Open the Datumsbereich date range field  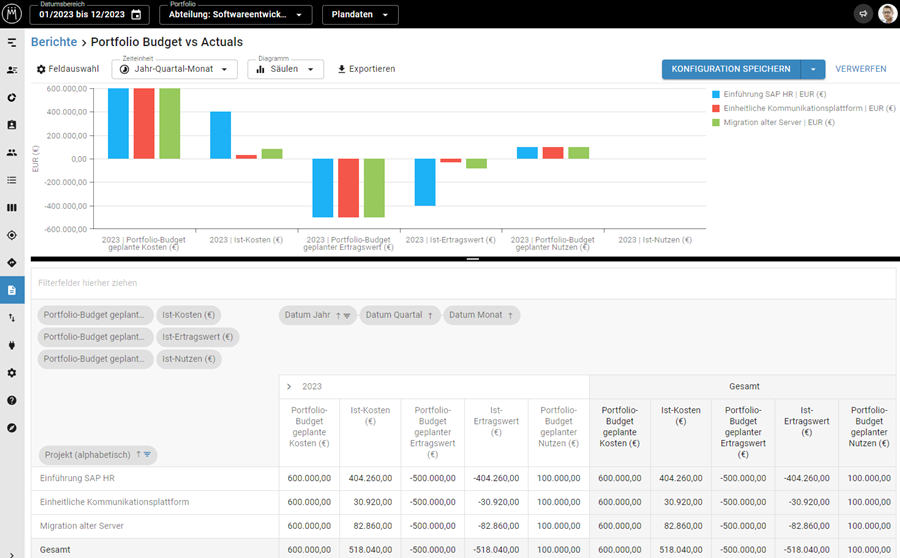coord(90,14)
